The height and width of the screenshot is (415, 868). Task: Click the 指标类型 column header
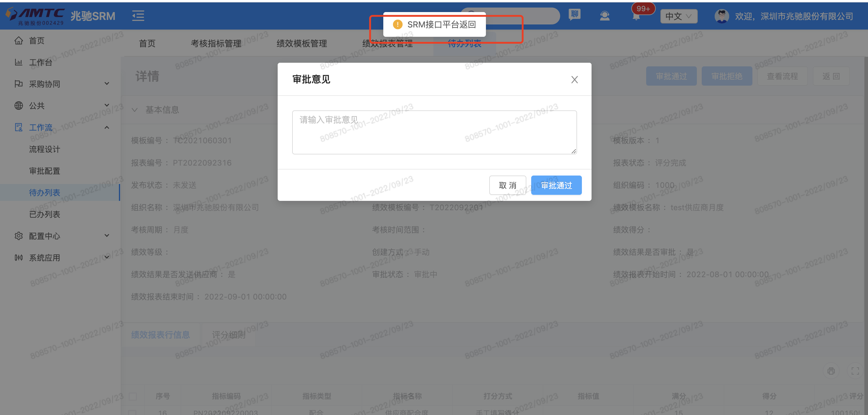click(316, 396)
